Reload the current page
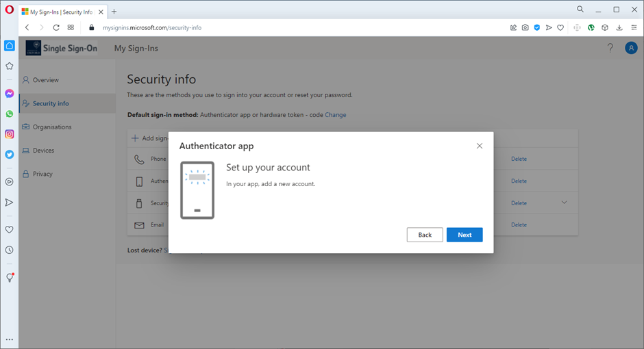This screenshot has width=644, height=349. click(56, 27)
